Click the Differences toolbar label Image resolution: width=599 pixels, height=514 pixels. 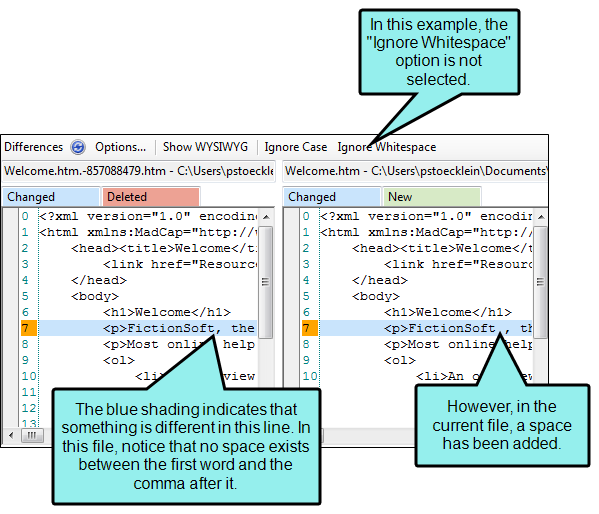pyautogui.click(x=34, y=147)
